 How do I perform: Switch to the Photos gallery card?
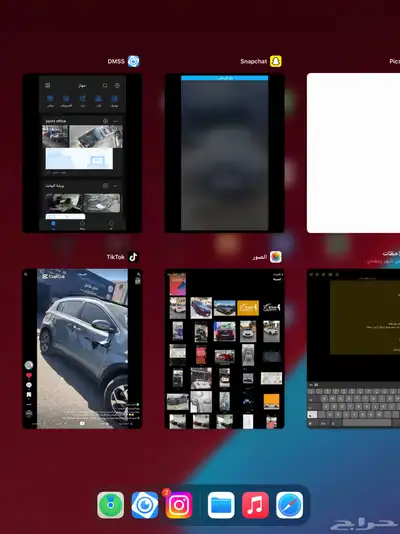pyautogui.click(x=224, y=349)
